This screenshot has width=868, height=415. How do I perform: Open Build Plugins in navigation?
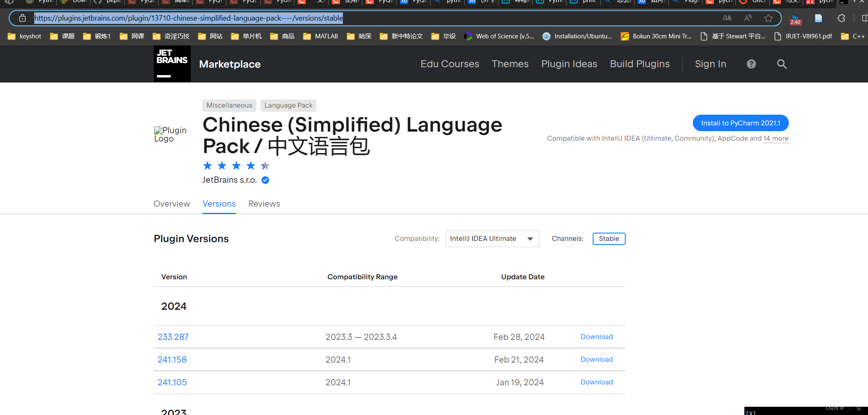coord(640,64)
